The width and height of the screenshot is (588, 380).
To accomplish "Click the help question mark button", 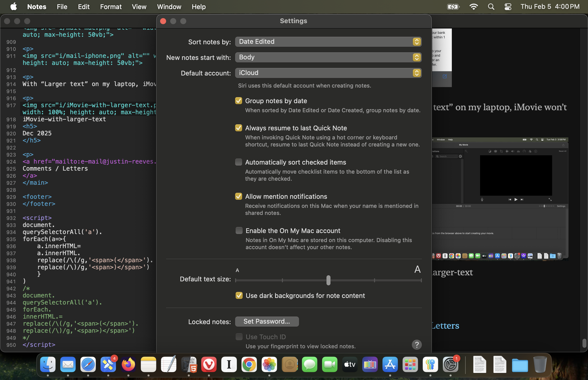I will click(x=417, y=345).
